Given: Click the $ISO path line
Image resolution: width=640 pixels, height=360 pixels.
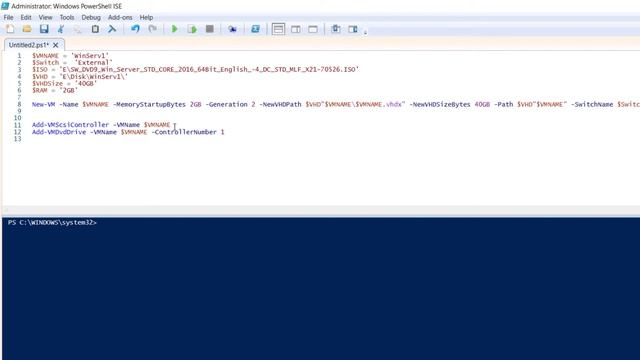Looking at the screenshot, I should click(x=196, y=69).
